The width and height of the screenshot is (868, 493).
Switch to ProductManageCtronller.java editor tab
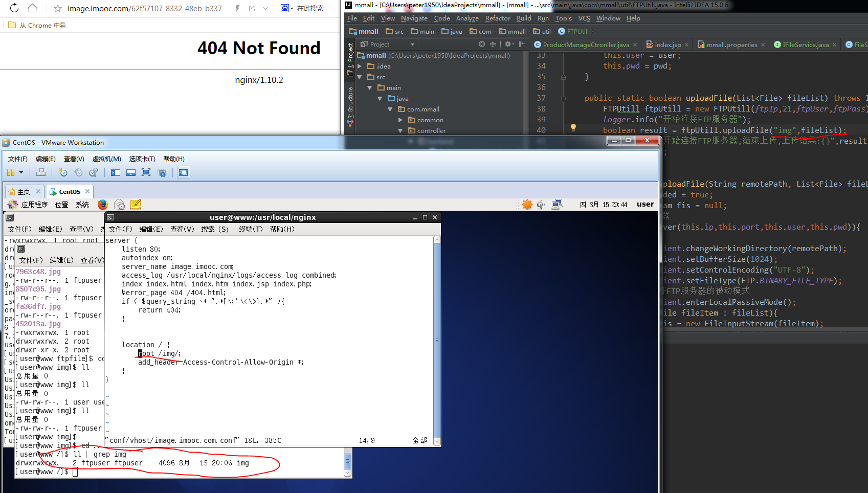tap(586, 45)
